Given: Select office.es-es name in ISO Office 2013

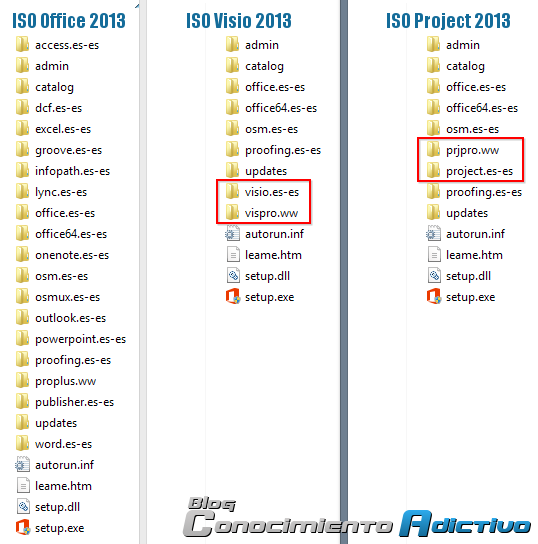Looking at the screenshot, I should click(65, 213).
